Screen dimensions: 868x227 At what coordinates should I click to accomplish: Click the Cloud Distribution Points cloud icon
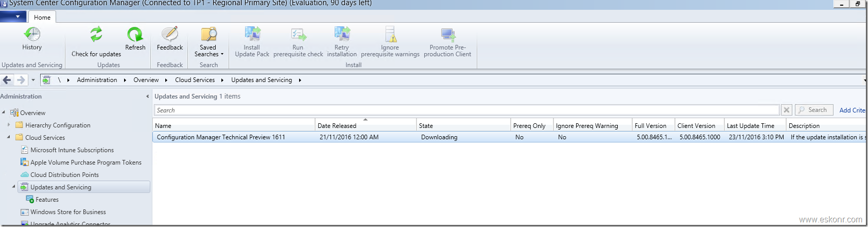click(x=24, y=174)
